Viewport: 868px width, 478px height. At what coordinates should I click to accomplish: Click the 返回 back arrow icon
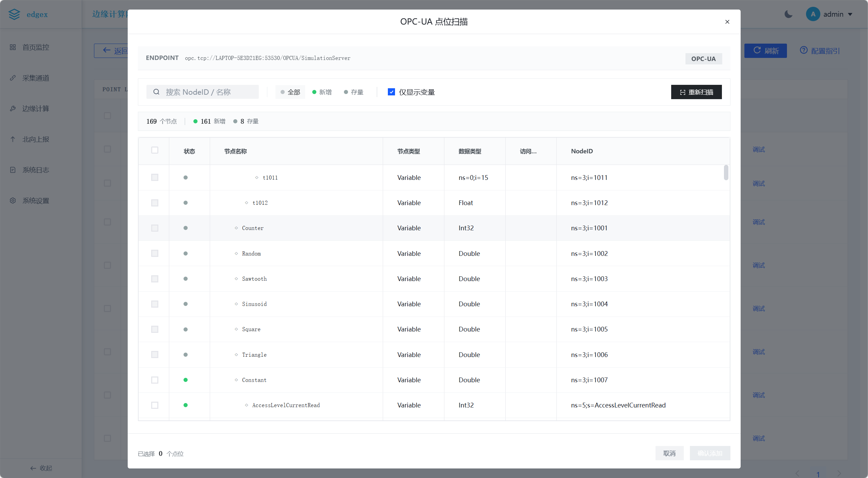pyautogui.click(x=107, y=50)
